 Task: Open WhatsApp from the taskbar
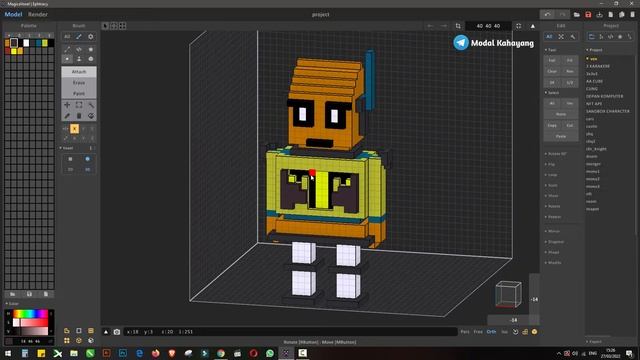pyautogui.click(x=270, y=353)
